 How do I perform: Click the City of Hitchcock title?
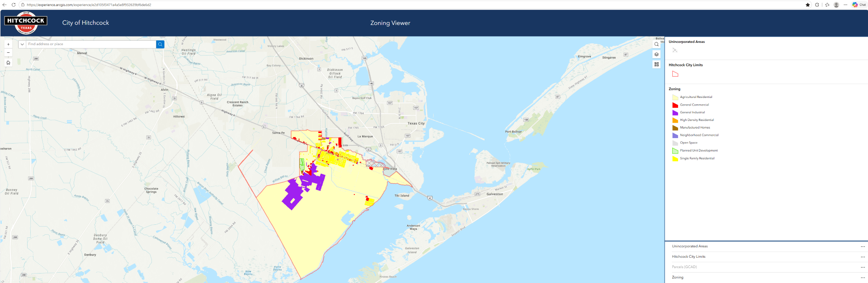85,23
